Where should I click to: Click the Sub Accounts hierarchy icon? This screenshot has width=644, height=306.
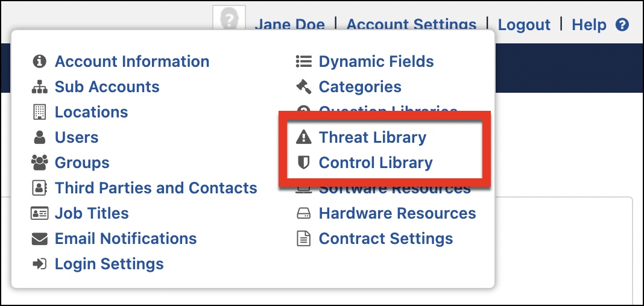click(39, 87)
